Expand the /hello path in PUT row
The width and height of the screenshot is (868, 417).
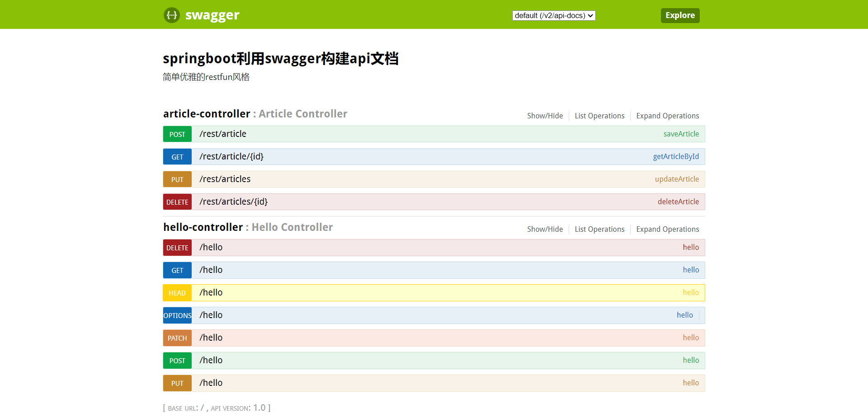211,383
